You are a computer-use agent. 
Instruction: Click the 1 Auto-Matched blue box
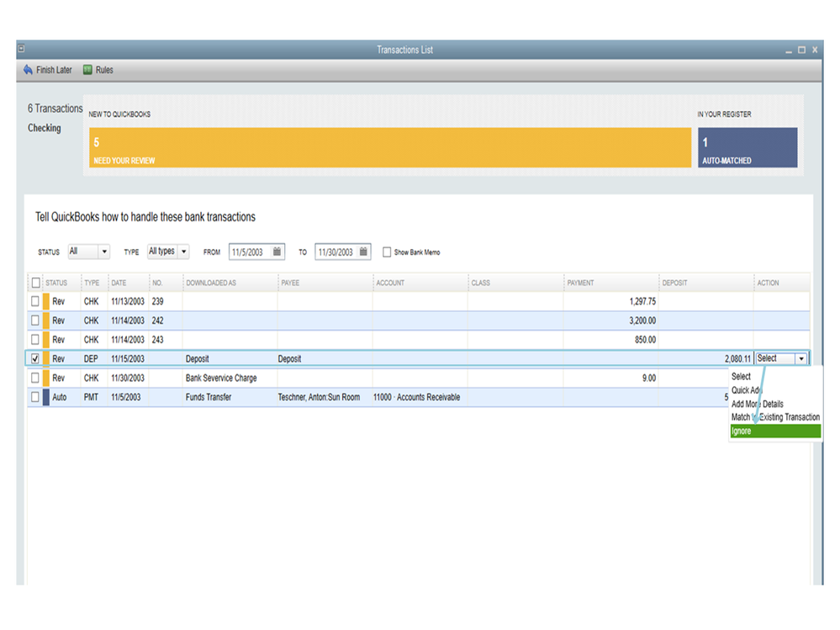(748, 147)
